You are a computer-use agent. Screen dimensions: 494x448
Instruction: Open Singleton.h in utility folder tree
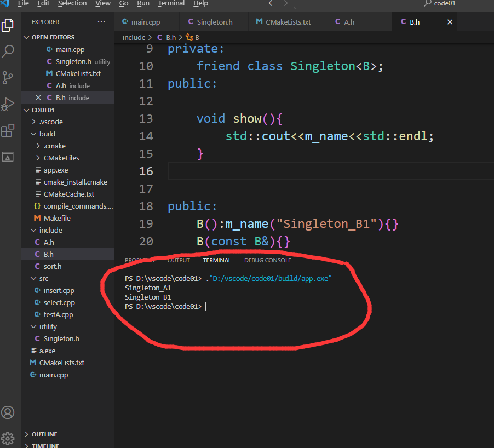[x=67, y=338]
